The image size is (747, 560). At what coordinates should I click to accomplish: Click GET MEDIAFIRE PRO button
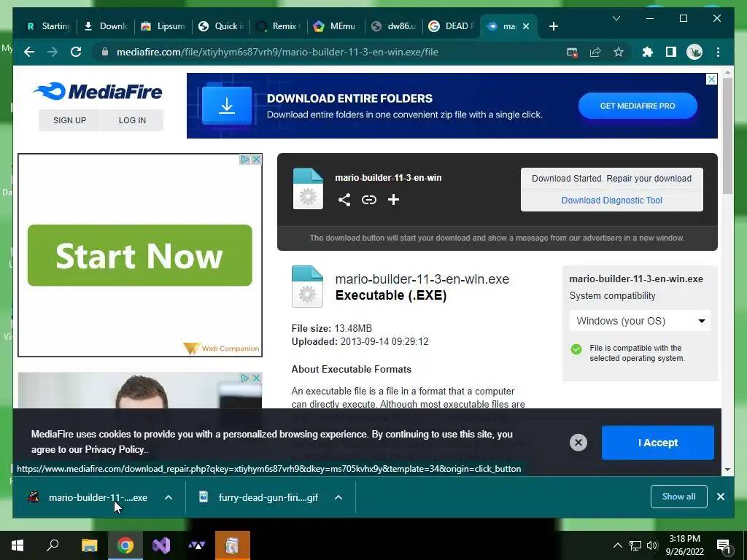638,106
